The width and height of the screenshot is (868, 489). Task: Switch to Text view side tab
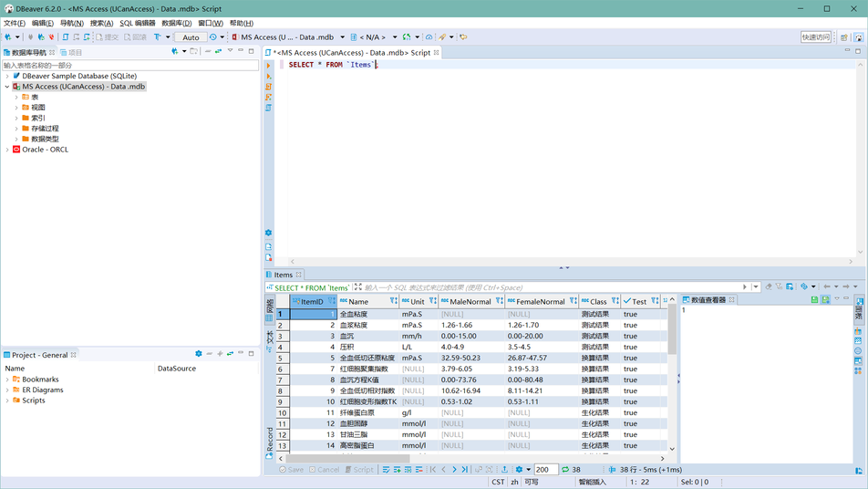click(270, 340)
